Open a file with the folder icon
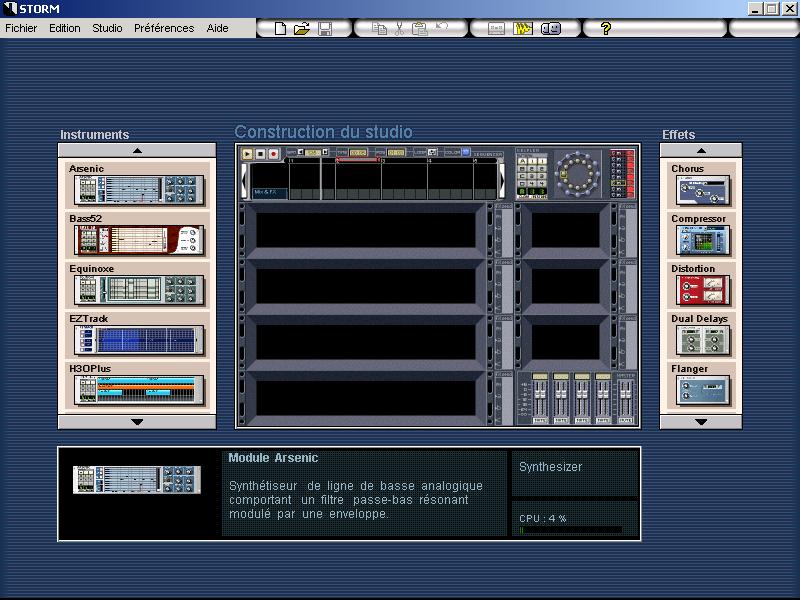Screen dimensions: 800x600 click(x=302, y=29)
